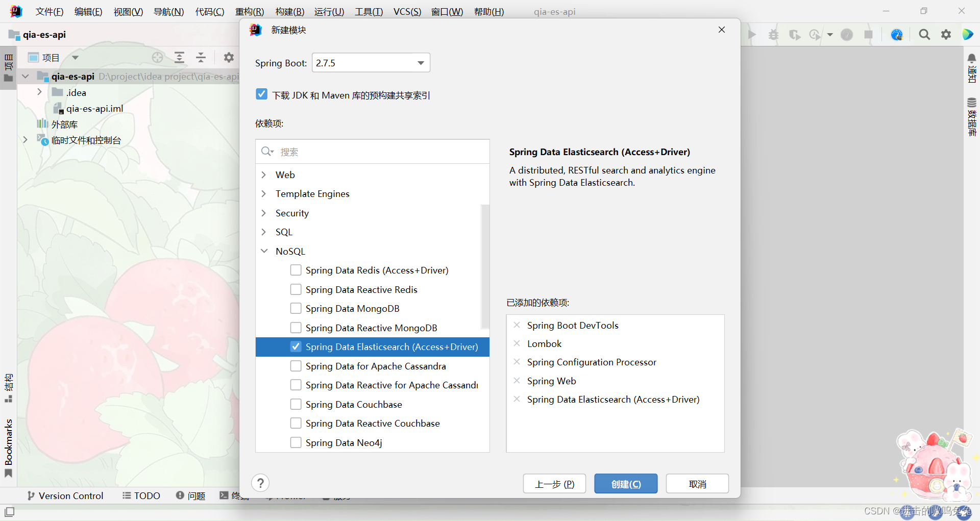980x521 pixels.
Task: Open the Structure tool window on left sidebar
Action: click(x=9, y=388)
